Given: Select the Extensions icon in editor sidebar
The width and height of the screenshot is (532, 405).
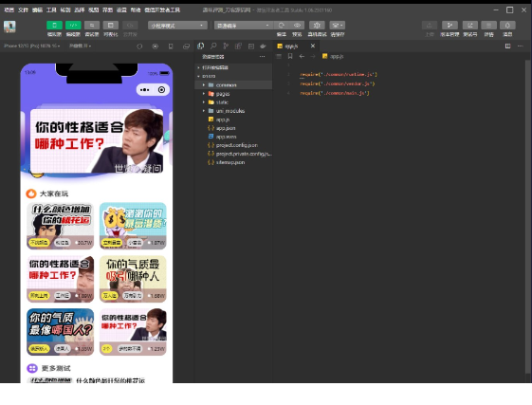Looking at the screenshot, I should click(x=238, y=46).
